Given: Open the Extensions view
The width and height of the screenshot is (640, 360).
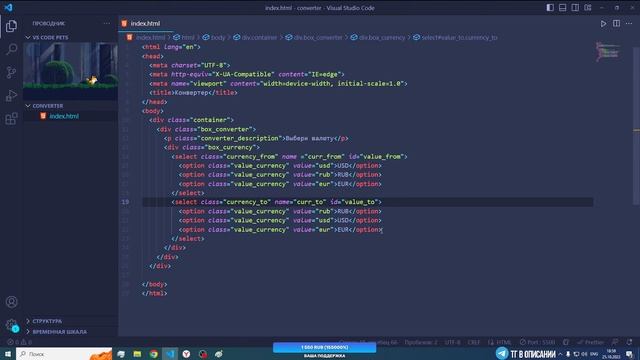Looking at the screenshot, I should pyautogui.click(x=11, y=119).
